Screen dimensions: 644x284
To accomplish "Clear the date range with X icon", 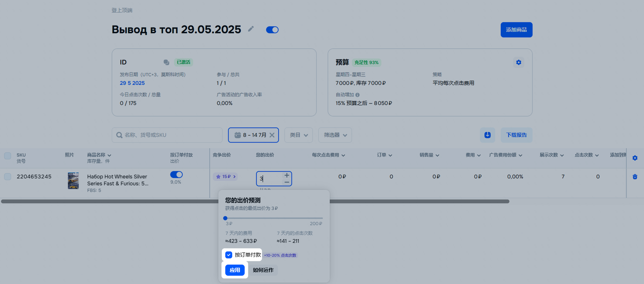I will click(272, 135).
